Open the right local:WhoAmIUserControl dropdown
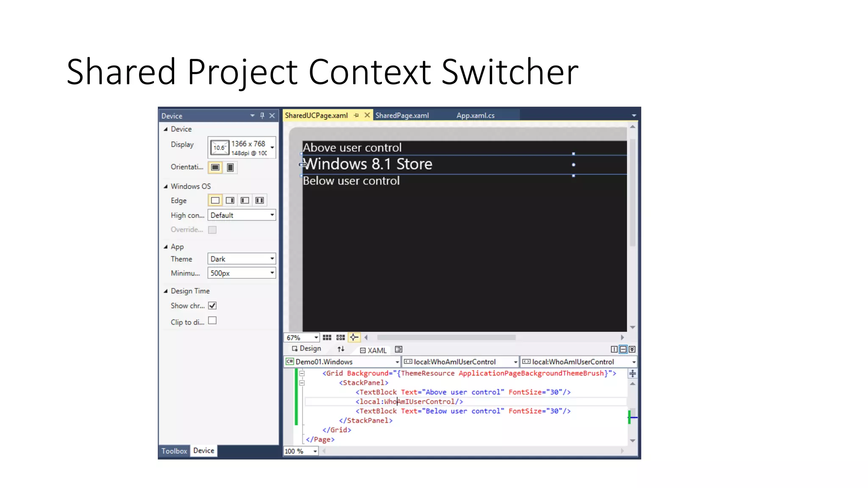 pyautogui.click(x=579, y=362)
